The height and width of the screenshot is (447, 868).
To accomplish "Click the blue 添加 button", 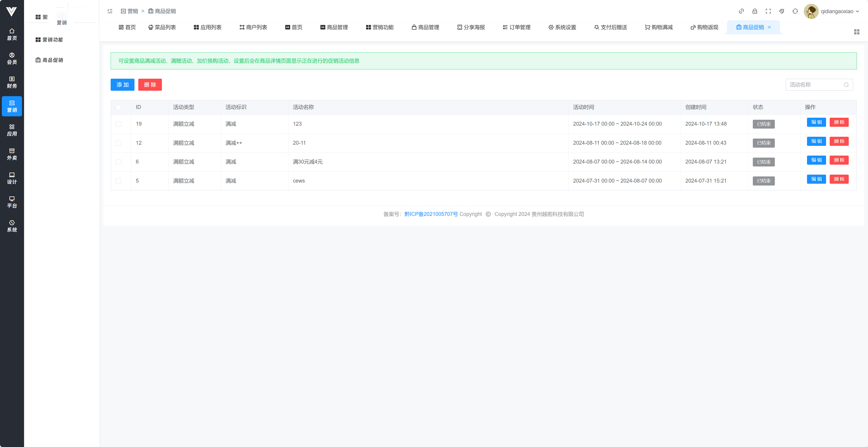I will coord(122,85).
